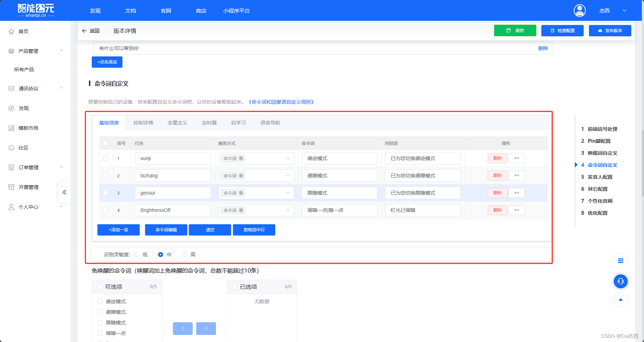Jump to 发音人配置 in the outline
The height and width of the screenshot is (342, 644).
tap(600, 177)
